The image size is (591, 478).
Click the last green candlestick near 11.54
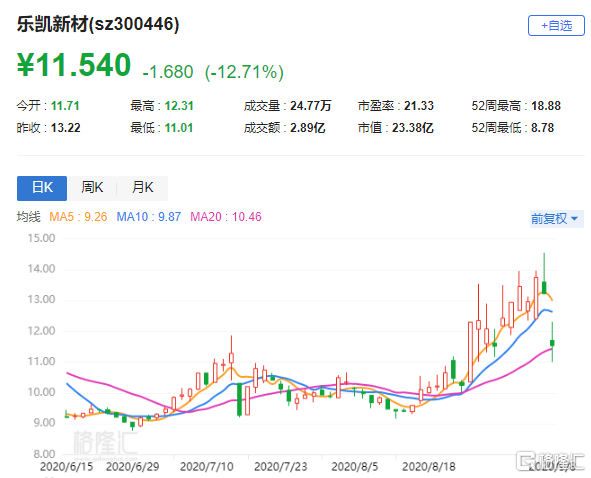[x=552, y=343]
